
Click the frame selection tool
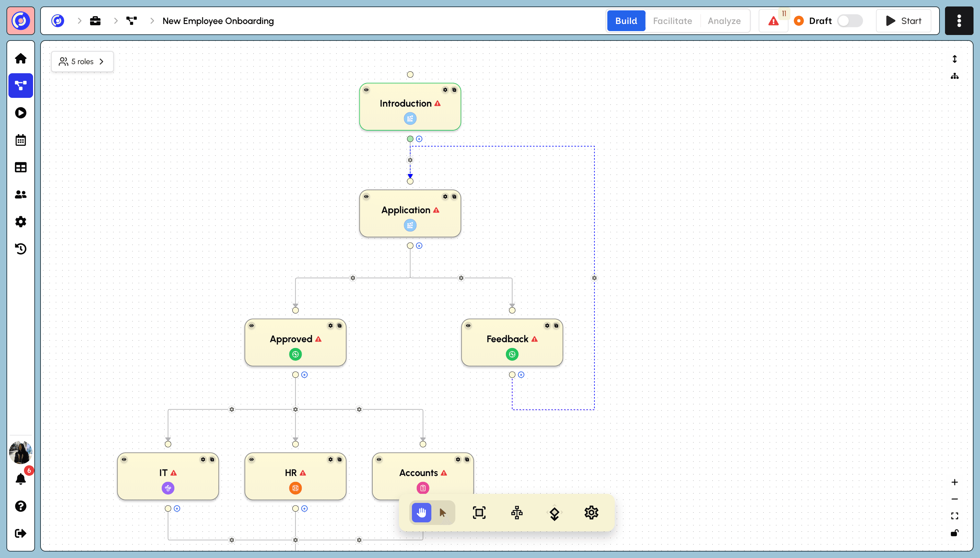coord(479,512)
